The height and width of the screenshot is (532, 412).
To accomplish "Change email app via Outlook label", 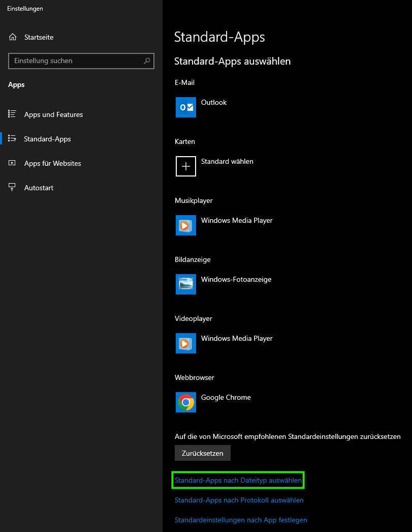I will (x=213, y=102).
